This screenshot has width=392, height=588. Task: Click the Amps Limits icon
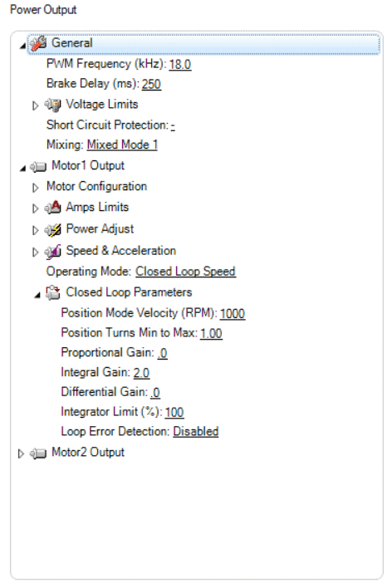pyautogui.click(x=52, y=208)
